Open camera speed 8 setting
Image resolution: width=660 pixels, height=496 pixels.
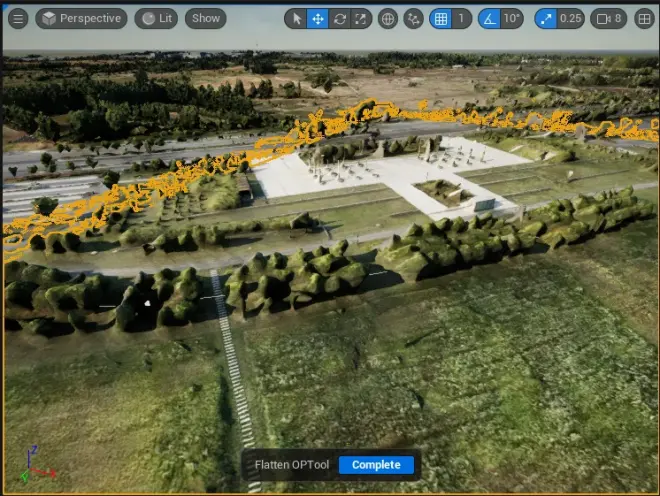point(609,19)
